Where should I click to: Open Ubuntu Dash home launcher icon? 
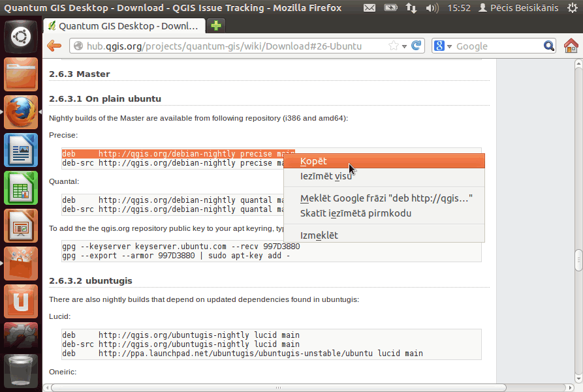tap(21, 37)
